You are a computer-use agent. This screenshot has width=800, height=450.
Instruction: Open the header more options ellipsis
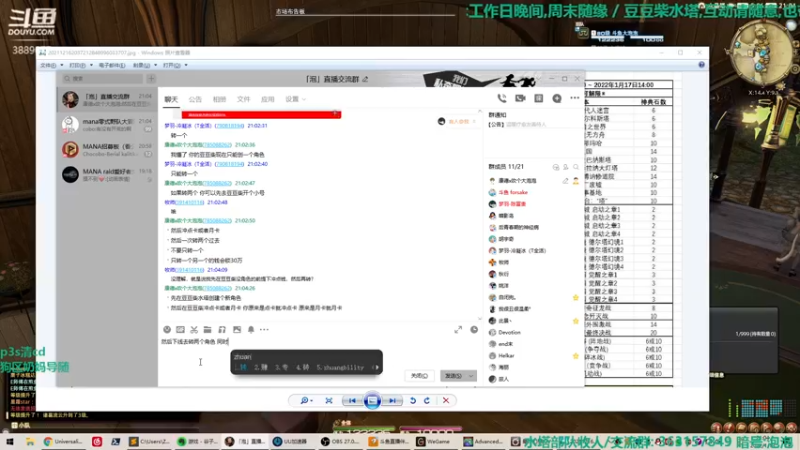(575, 98)
